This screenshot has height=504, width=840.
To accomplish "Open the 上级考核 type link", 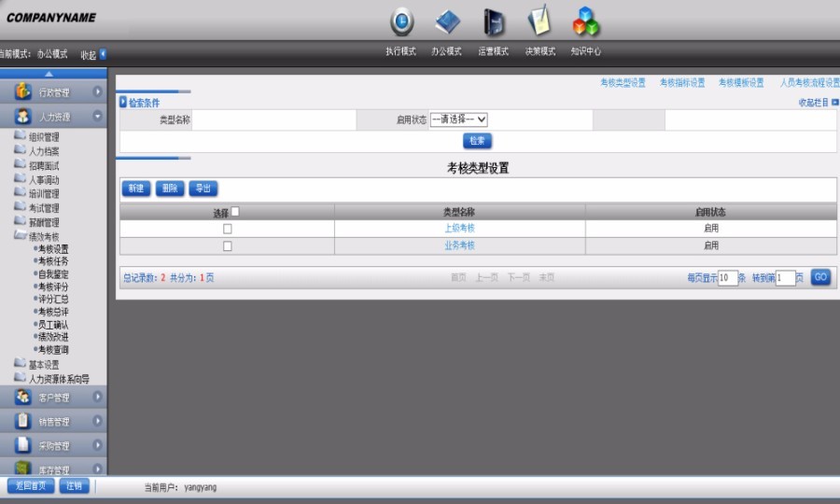I will [459, 228].
